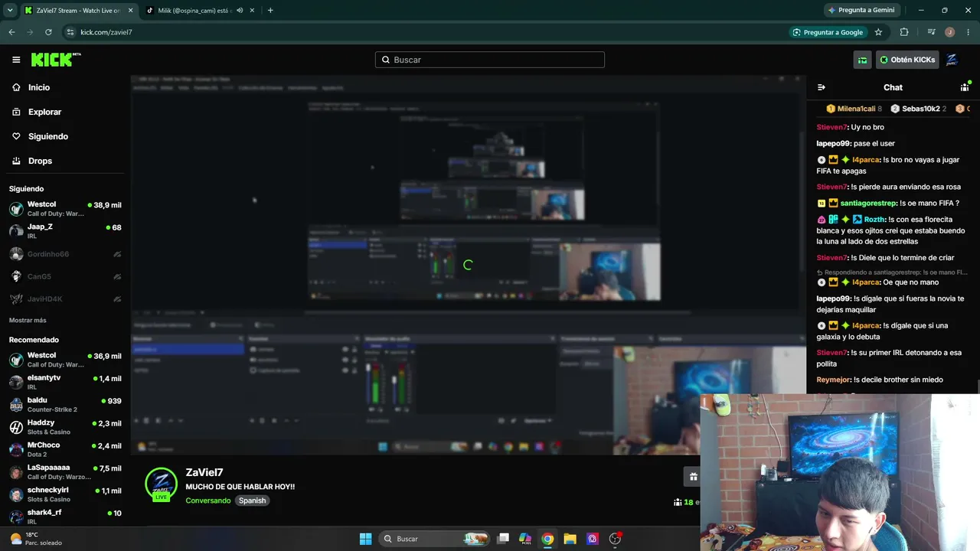Expand the list with Mostrar más

pyautogui.click(x=28, y=320)
